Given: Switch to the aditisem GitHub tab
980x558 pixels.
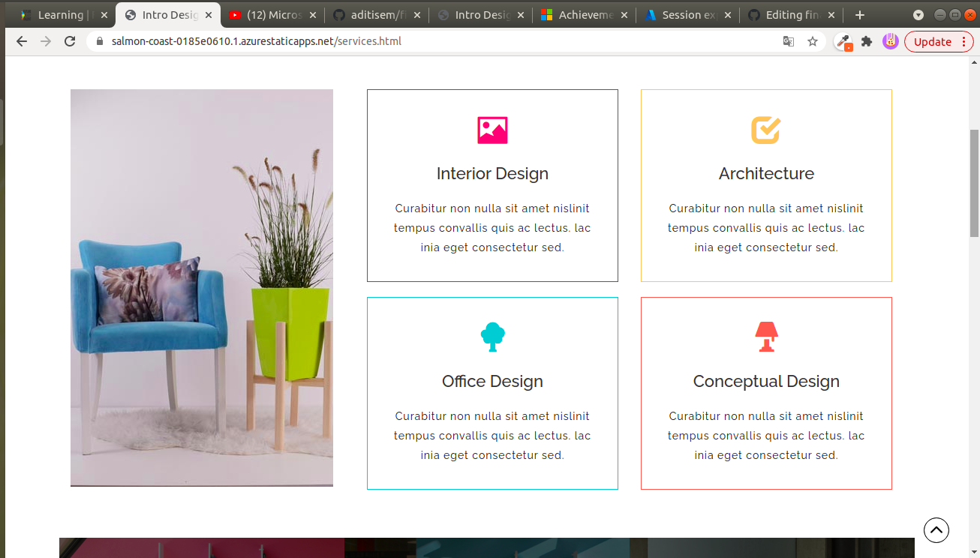Looking at the screenshot, I should pos(376,15).
